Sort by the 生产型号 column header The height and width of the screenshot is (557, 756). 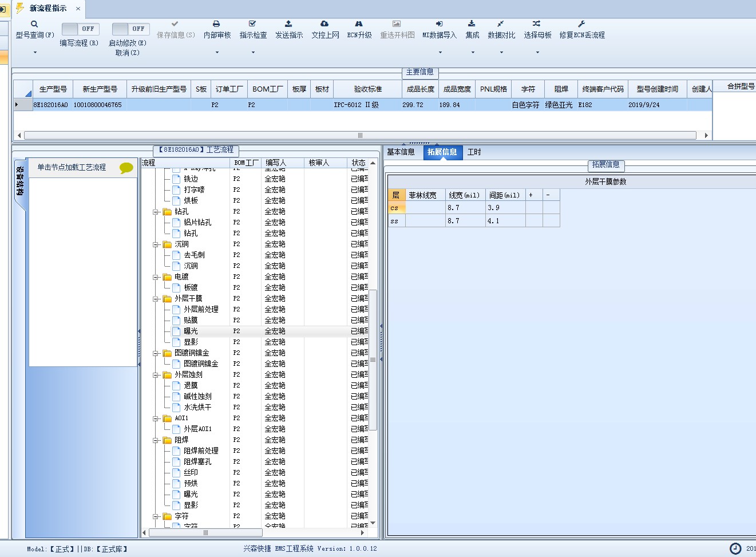pyautogui.click(x=53, y=89)
